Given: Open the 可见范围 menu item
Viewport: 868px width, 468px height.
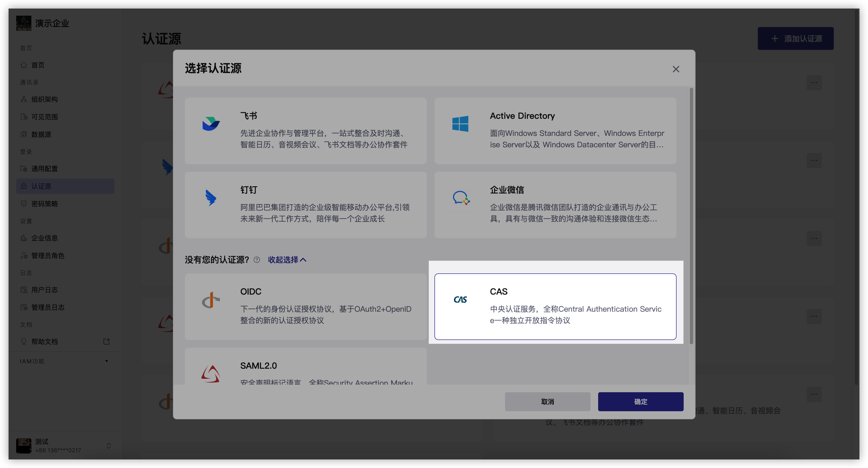Looking at the screenshot, I should [x=65, y=117].
